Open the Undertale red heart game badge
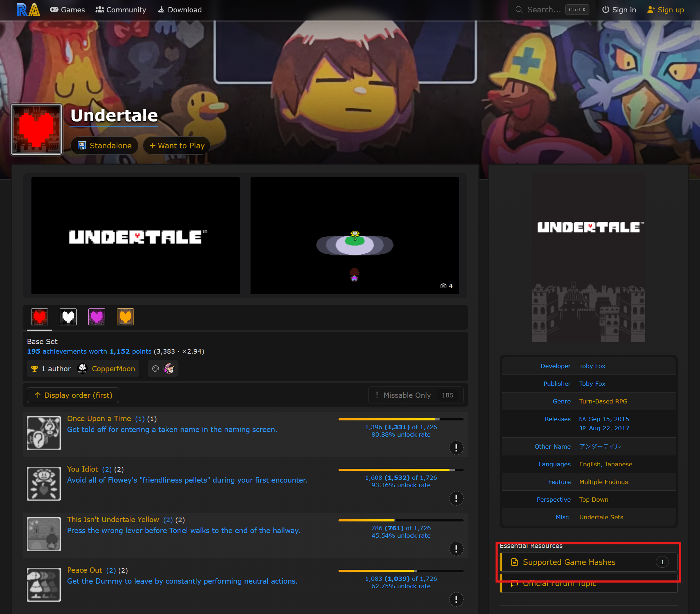This screenshot has width=700, height=614. (x=37, y=129)
